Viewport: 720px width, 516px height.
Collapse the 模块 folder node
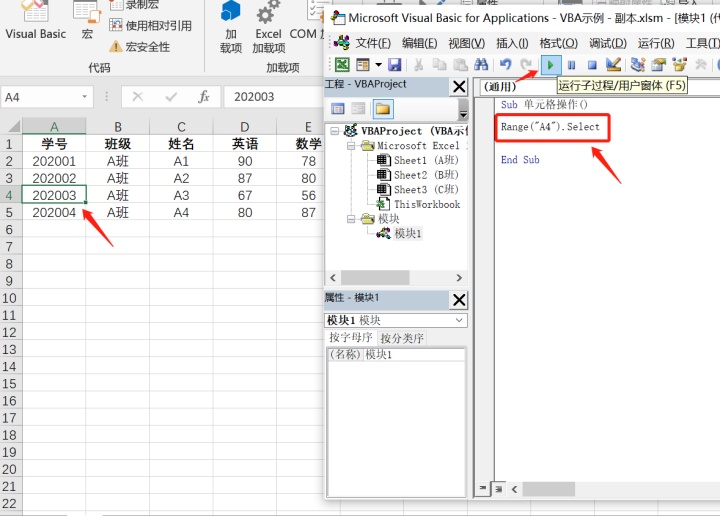click(x=351, y=219)
